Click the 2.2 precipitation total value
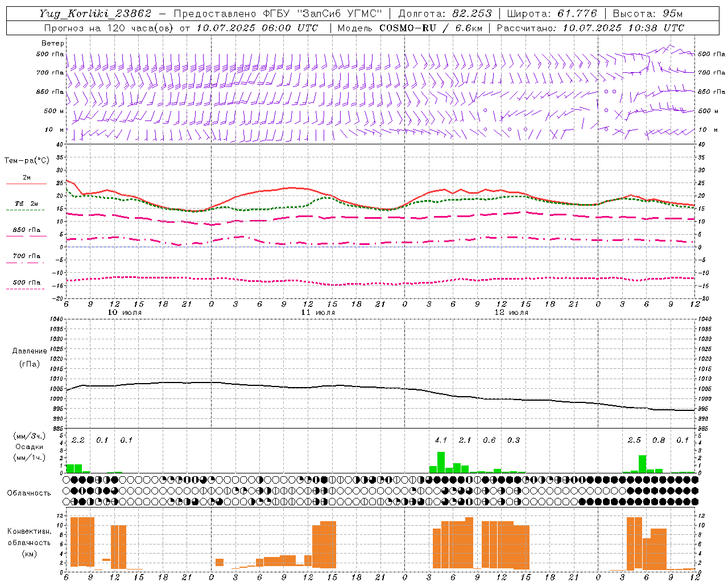 [x=78, y=440]
